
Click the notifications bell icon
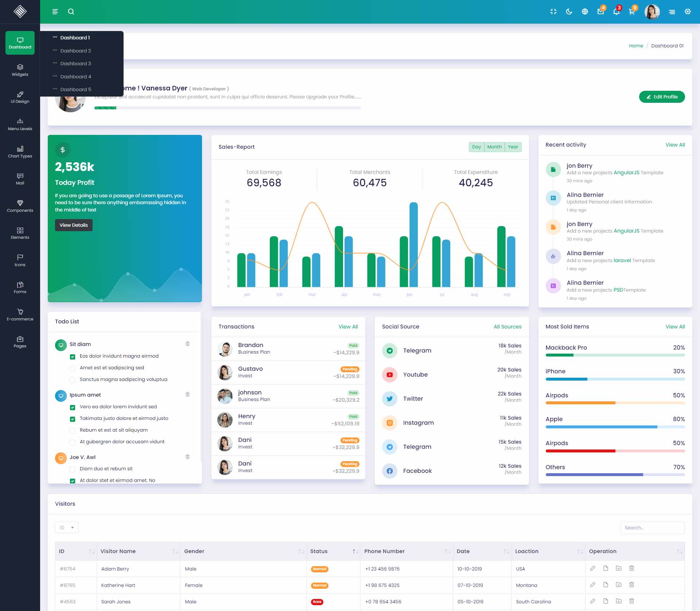(x=616, y=12)
